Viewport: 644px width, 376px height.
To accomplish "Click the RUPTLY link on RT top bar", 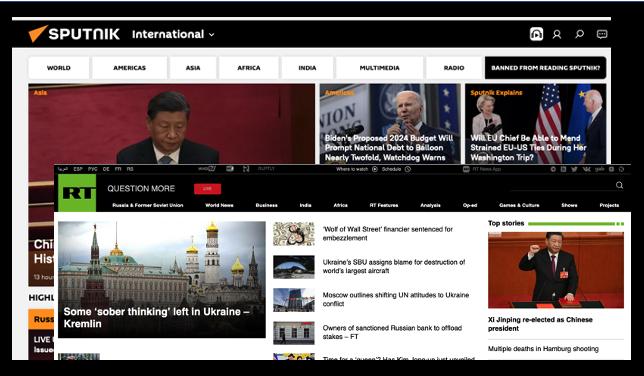I will (266, 168).
